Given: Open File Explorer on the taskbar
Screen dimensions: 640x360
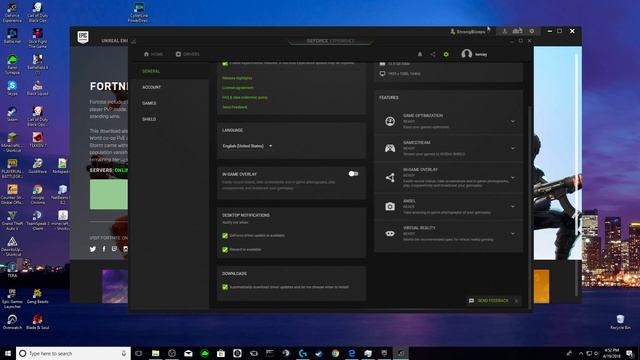Looking at the screenshot, I should click(156, 353).
